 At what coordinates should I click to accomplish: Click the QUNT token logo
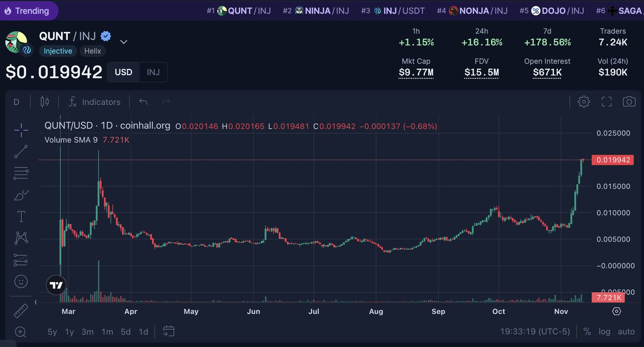tap(16, 42)
